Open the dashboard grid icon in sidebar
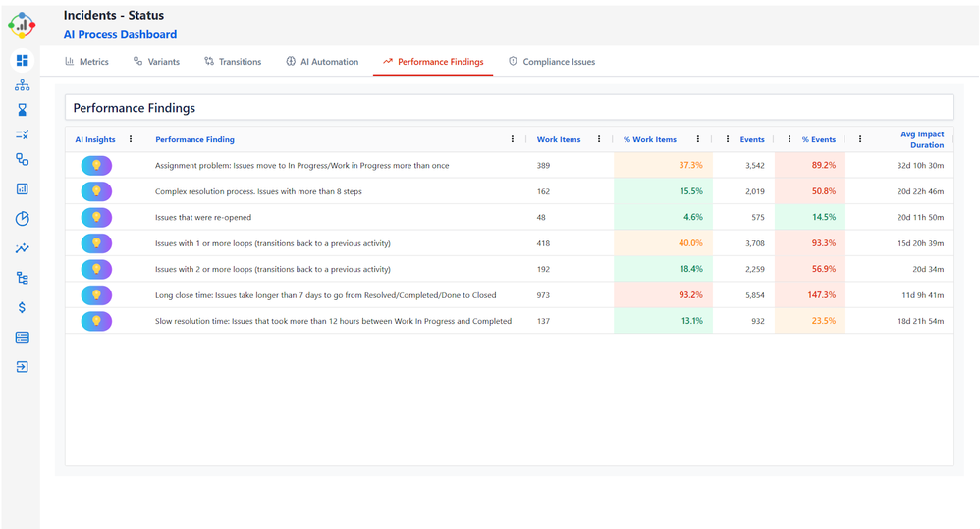 tap(22, 61)
